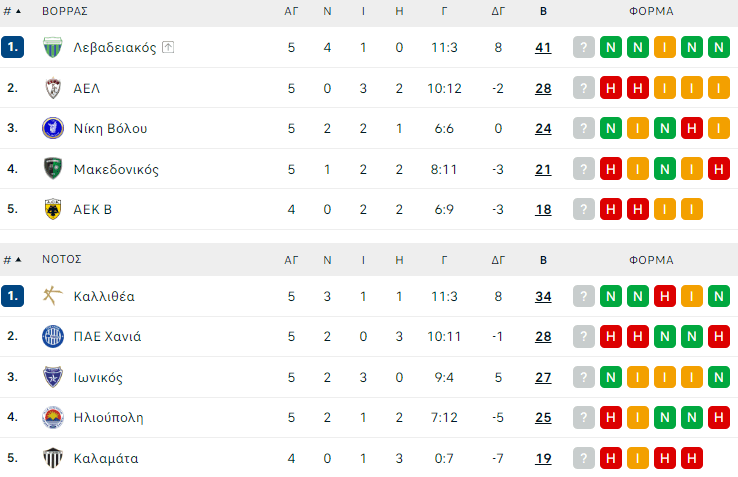This screenshot has width=738, height=477.
Task: Click the Μακεδονικός team crest
Action: pyautogui.click(x=53, y=169)
